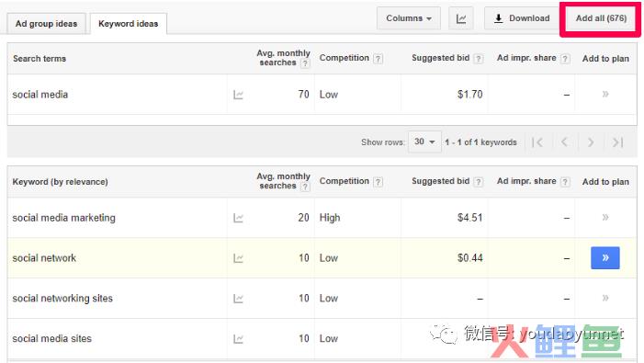This screenshot has height=363, width=644.
Task: Open trend chart icon for social media
Action: tap(238, 95)
